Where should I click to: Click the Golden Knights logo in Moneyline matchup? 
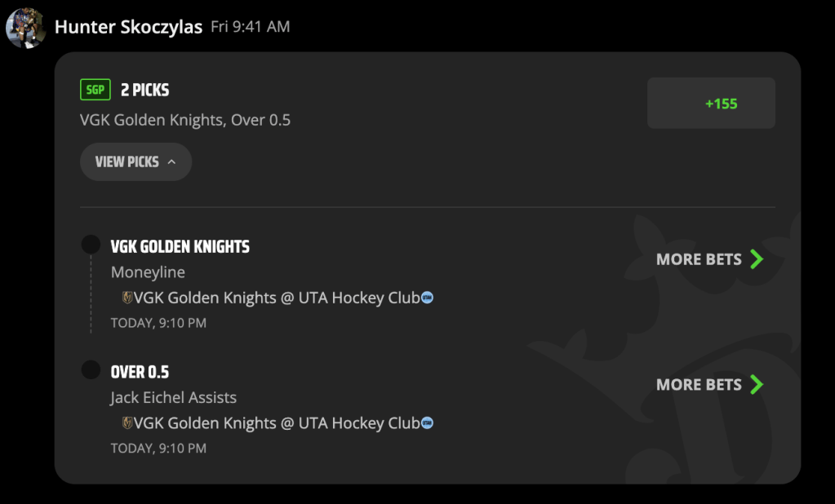pyautogui.click(x=127, y=298)
